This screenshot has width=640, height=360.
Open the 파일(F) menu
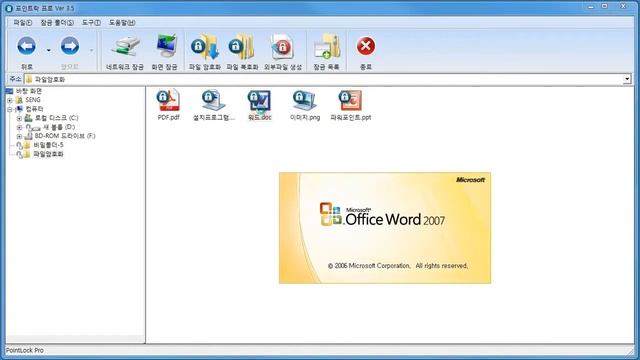22,22
